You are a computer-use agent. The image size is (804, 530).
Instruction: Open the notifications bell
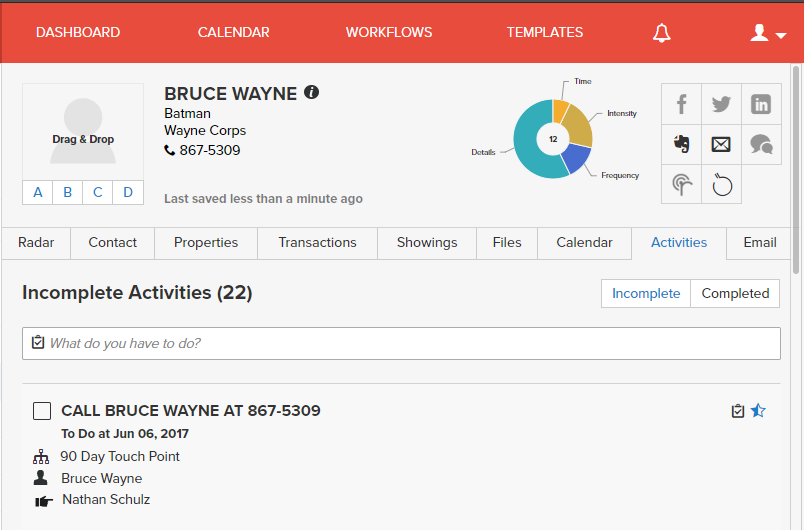661,33
